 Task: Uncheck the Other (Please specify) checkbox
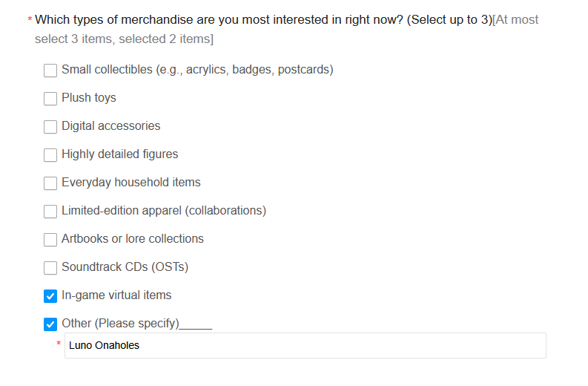pos(50,324)
